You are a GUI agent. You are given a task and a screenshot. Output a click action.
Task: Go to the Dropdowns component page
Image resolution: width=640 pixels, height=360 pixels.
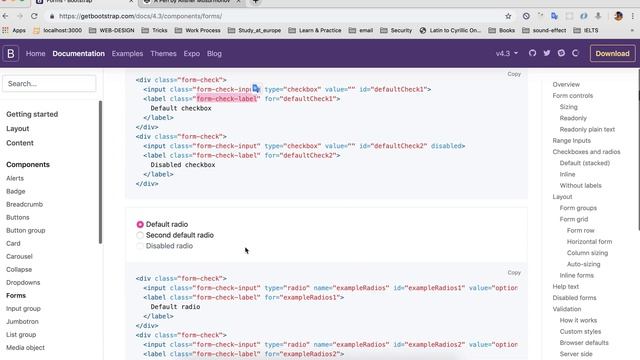pyautogui.click(x=23, y=282)
